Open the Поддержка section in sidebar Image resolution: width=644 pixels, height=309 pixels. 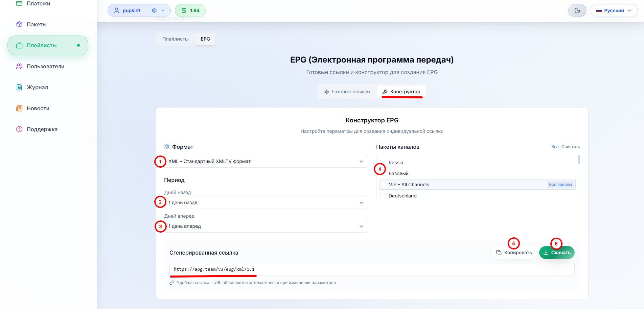42,129
